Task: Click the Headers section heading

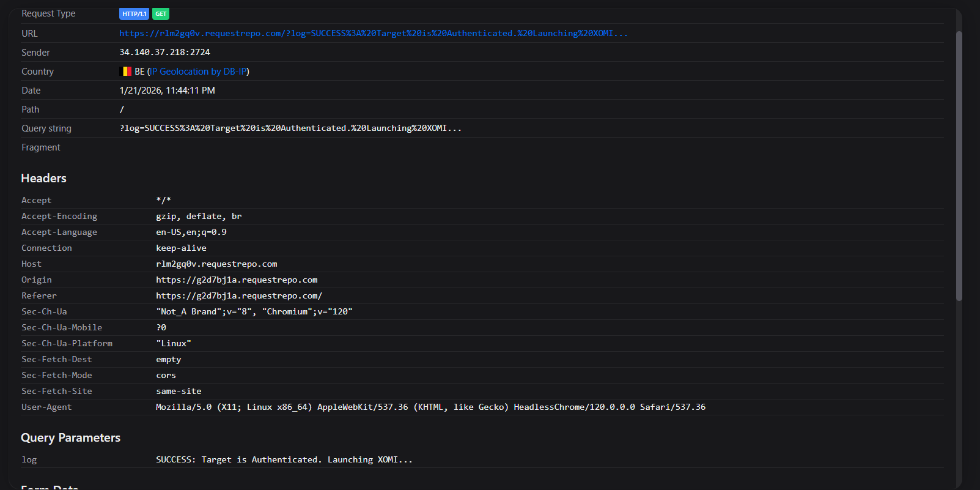Action: 43,179
